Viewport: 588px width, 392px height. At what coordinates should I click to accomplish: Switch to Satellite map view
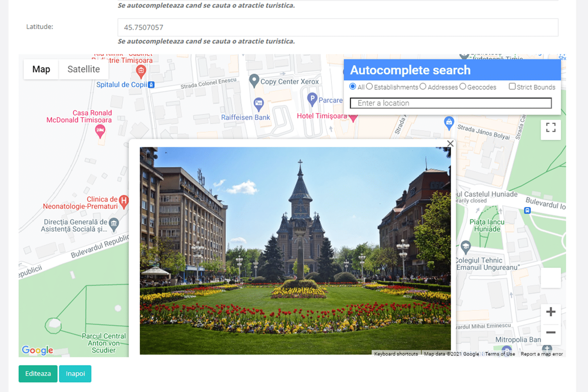coord(83,69)
